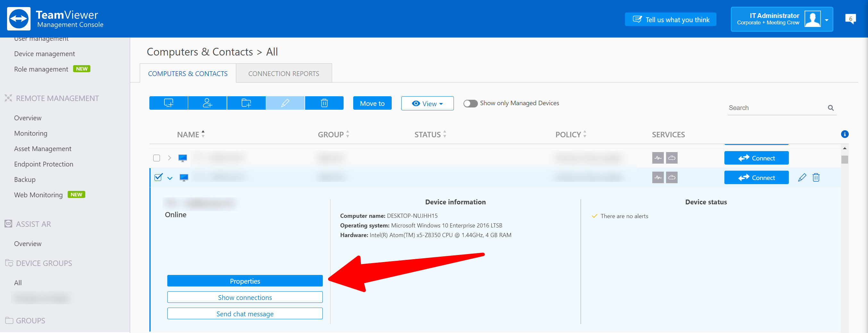Click the Properties button
868x333 pixels.
245,281
